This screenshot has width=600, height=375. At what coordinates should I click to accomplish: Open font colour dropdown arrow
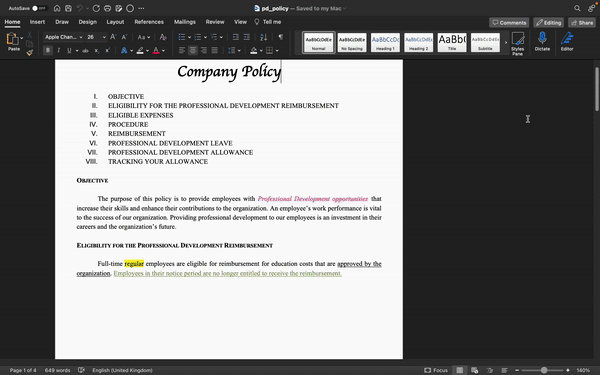pos(163,51)
